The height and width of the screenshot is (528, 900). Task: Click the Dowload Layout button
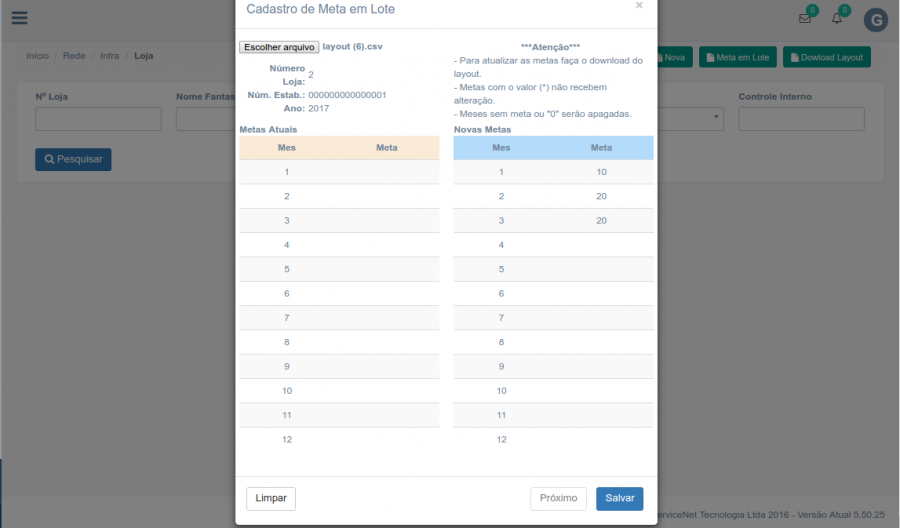tap(826, 57)
